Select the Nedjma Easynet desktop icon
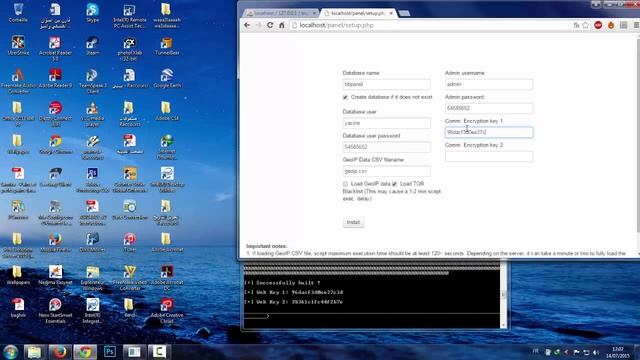The width and height of the screenshot is (640, 360). pyautogui.click(x=55, y=275)
